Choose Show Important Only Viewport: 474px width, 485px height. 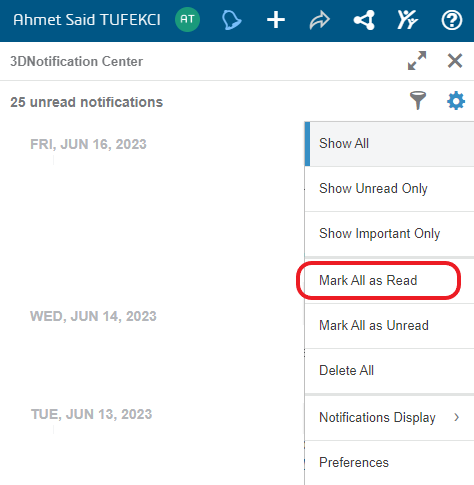click(x=389, y=234)
